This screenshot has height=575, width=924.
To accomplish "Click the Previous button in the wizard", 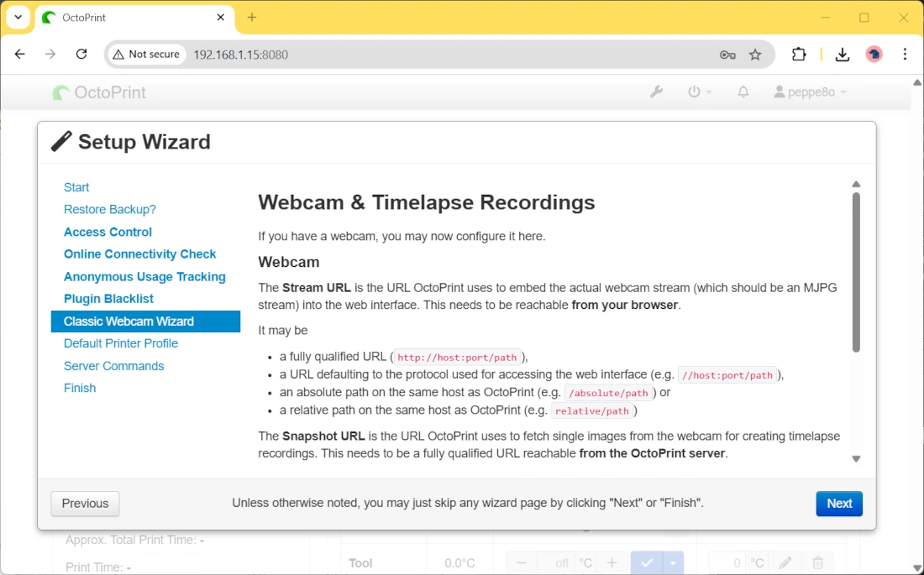I will 86,504.
